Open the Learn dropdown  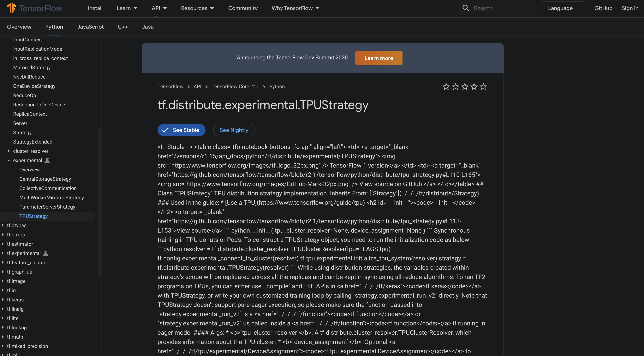127,8
